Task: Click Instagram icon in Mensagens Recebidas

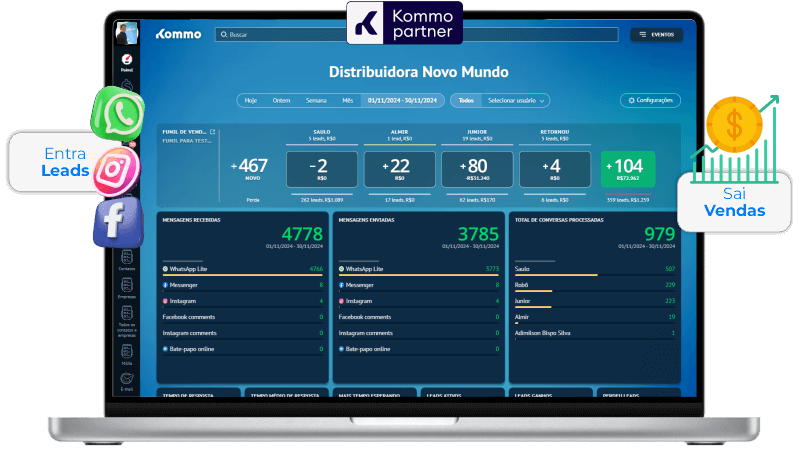Action: click(x=165, y=301)
